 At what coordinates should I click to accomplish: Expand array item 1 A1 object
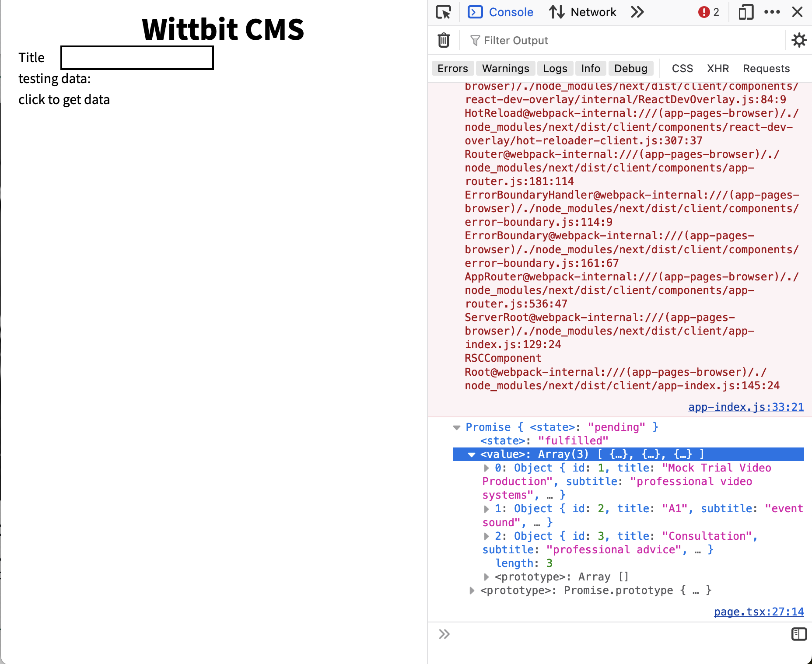click(486, 509)
